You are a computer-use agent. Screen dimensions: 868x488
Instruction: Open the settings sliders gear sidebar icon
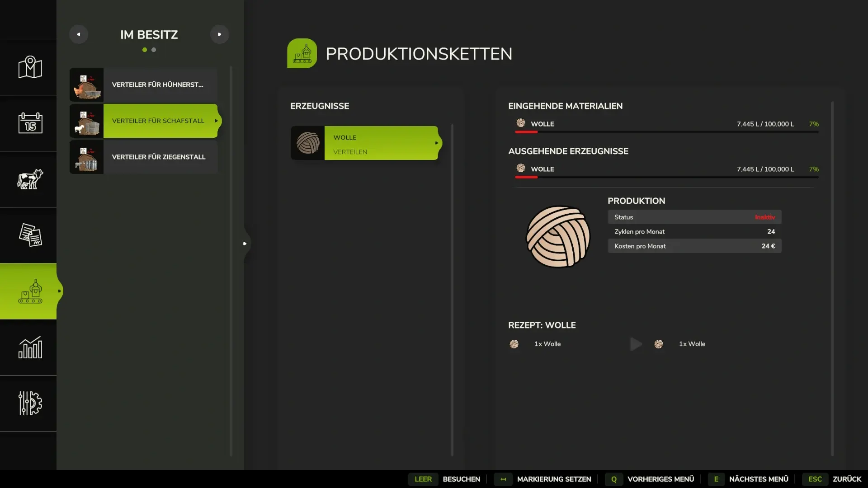click(30, 403)
